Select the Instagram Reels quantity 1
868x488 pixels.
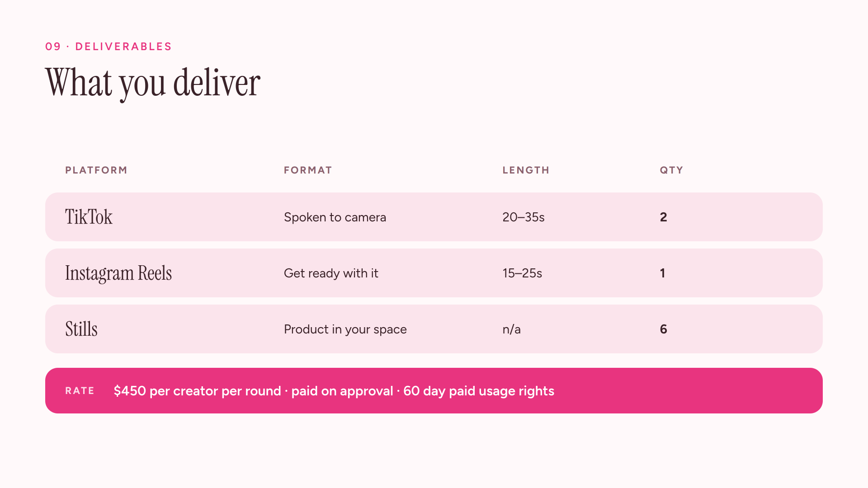click(662, 273)
